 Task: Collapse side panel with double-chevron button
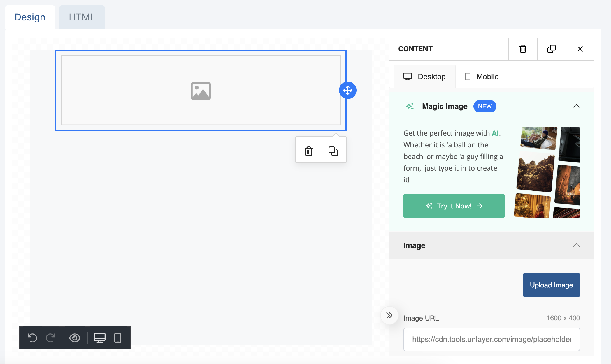click(389, 315)
